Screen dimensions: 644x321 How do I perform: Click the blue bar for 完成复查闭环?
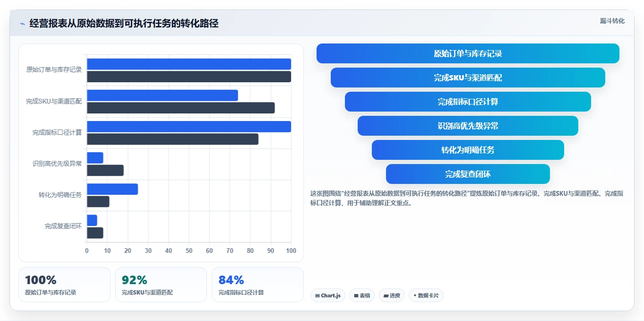tap(92, 220)
